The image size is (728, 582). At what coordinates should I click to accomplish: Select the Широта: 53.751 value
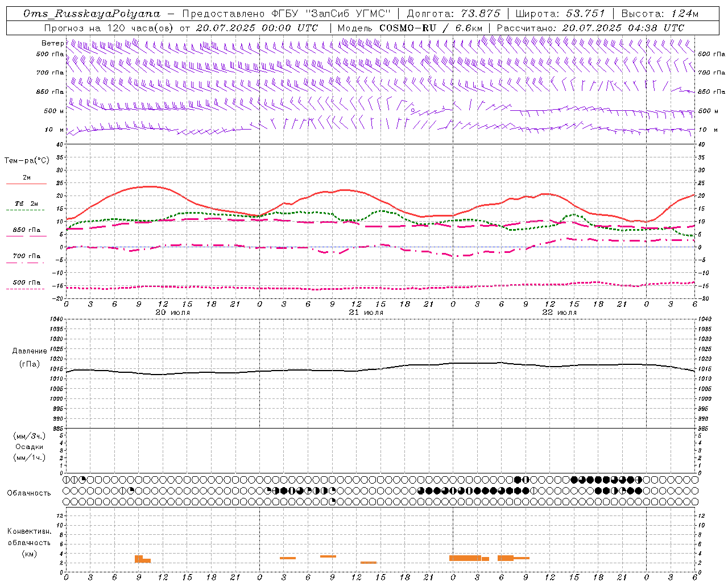(x=560, y=14)
